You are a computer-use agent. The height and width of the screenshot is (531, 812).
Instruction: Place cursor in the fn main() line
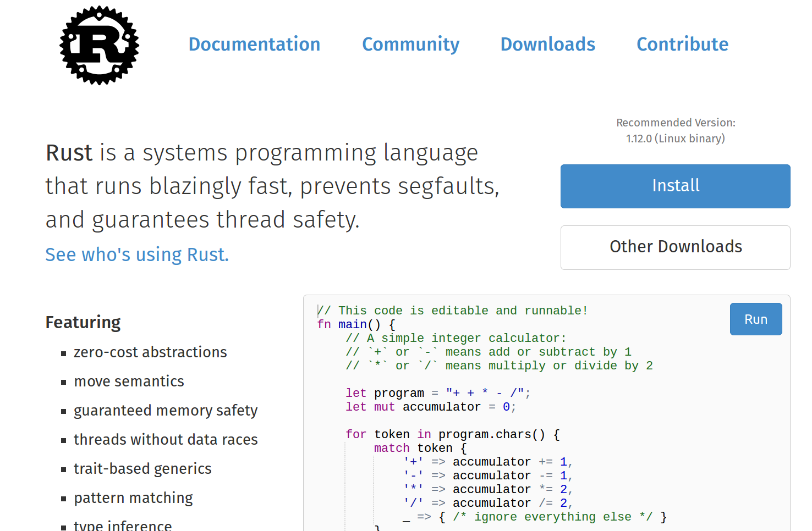[x=356, y=324]
